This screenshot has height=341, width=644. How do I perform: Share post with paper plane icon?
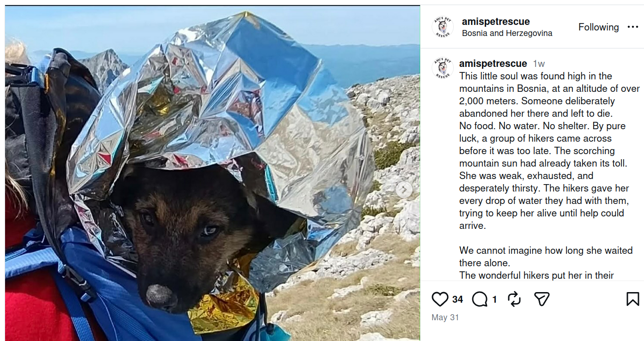(542, 299)
